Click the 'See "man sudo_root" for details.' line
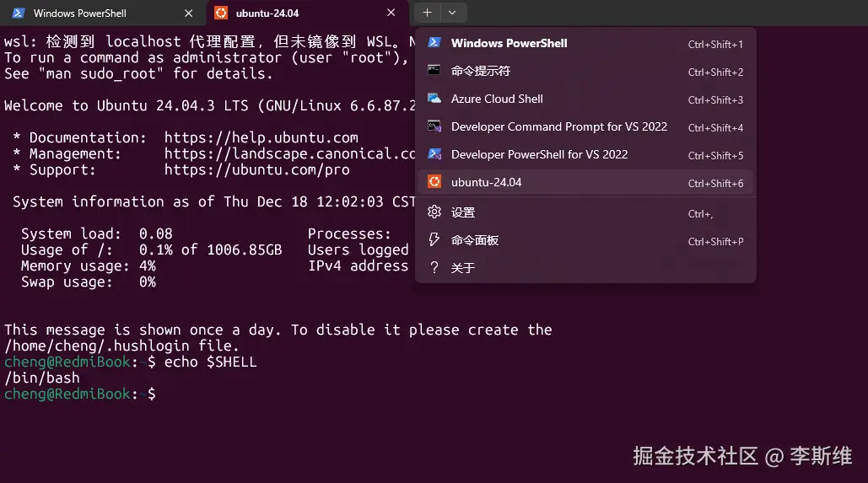Image resolution: width=868 pixels, height=483 pixels. [138, 73]
